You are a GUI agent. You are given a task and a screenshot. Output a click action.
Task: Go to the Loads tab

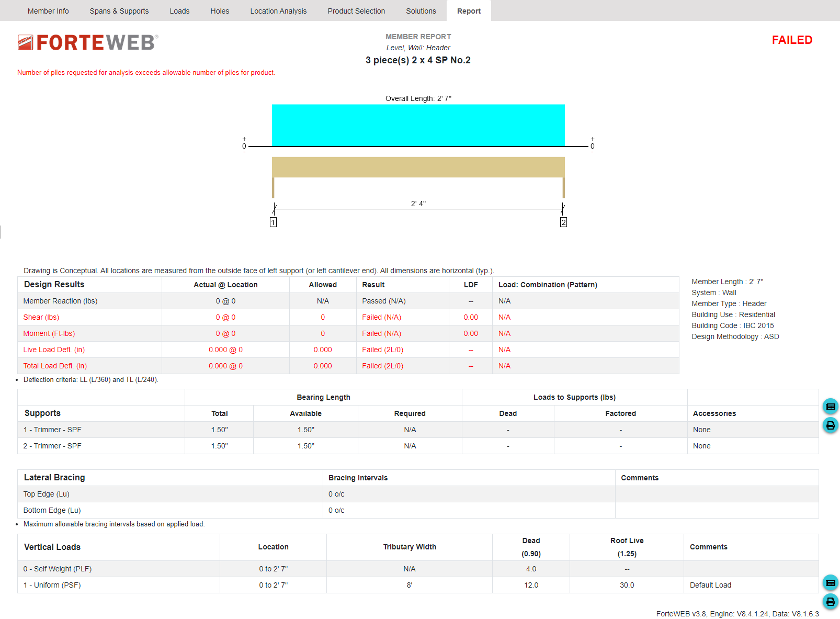click(179, 11)
